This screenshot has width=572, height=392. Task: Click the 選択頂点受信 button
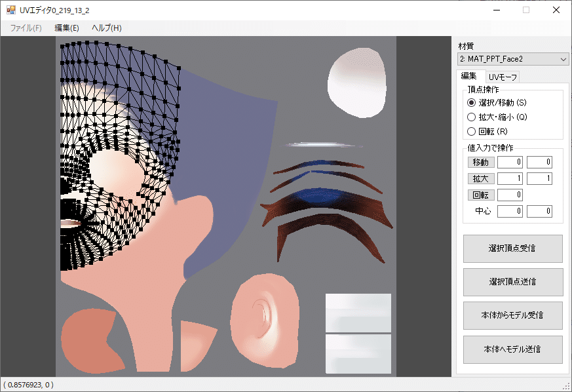pyautogui.click(x=512, y=248)
